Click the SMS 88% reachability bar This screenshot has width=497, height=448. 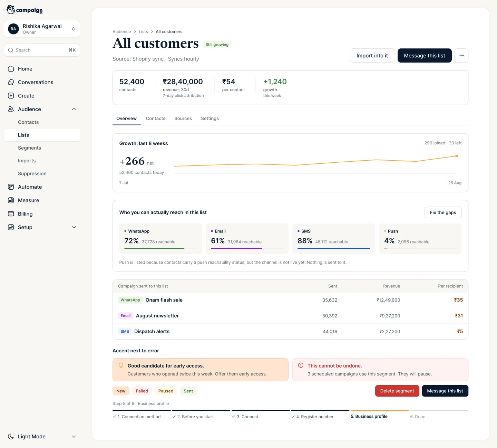point(334,248)
